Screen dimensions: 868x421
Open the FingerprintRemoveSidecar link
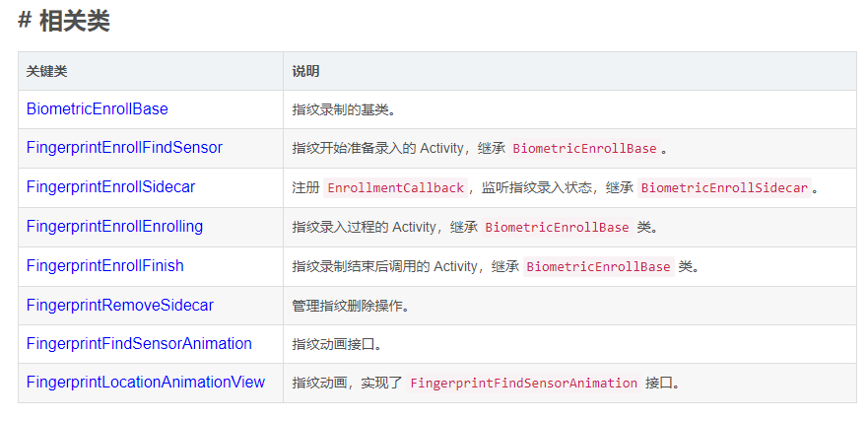pyautogui.click(x=119, y=306)
